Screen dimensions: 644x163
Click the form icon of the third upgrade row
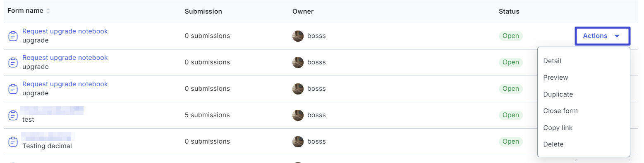point(13,89)
